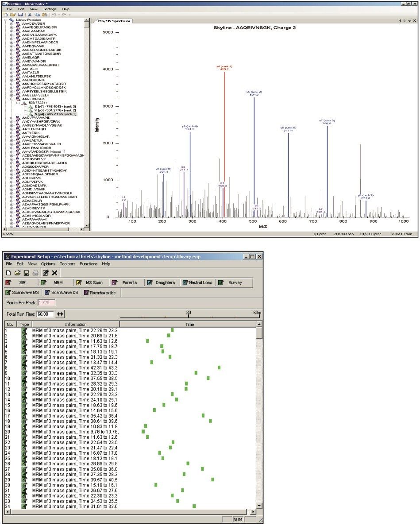Click the double-arrow icon next to Total Run Time
The width and height of the screenshot is (420, 526).
tap(61, 314)
